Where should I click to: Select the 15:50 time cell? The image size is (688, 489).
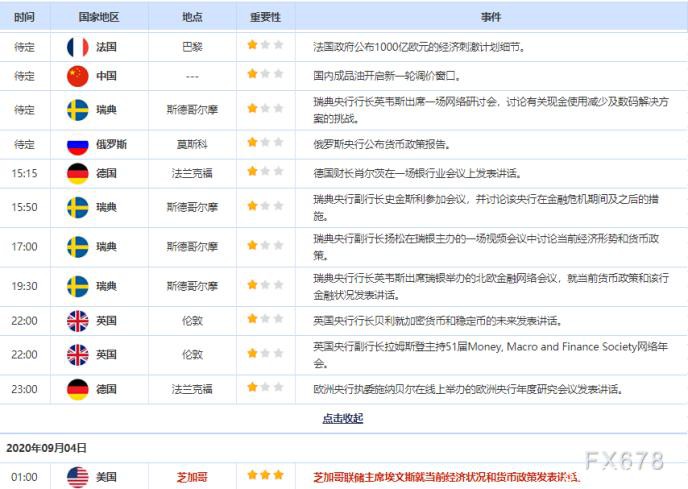pos(24,207)
